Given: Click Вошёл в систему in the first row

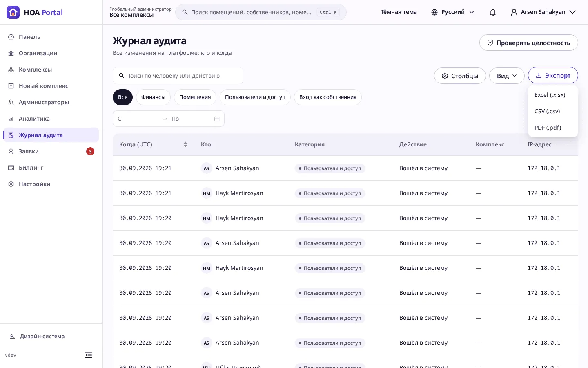Looking at the screenshot, I should (423, 168).
